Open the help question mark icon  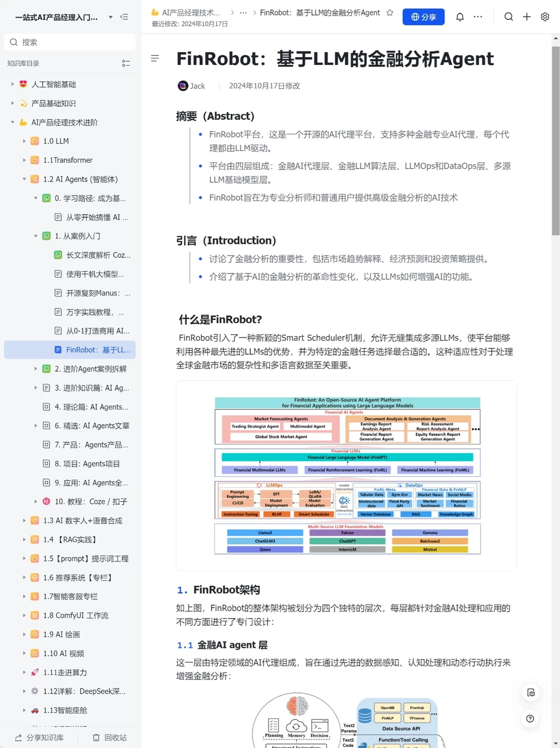(529, 718)
